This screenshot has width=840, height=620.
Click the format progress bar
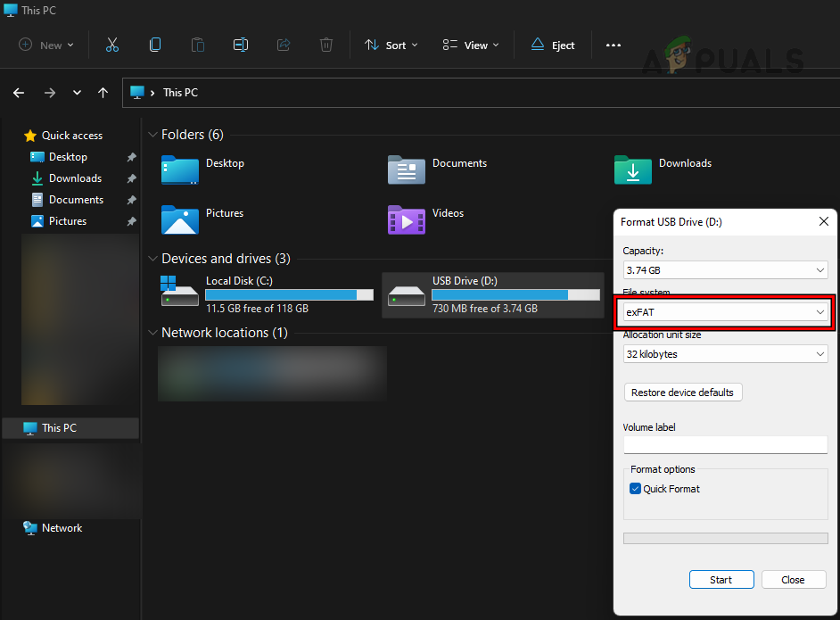pos(724,538)
